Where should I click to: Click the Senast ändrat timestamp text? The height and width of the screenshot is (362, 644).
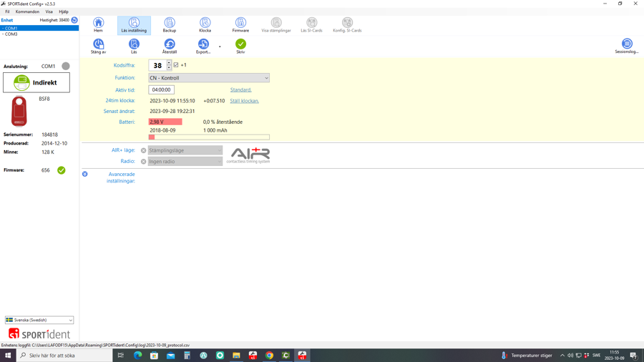tap(172, 111)
